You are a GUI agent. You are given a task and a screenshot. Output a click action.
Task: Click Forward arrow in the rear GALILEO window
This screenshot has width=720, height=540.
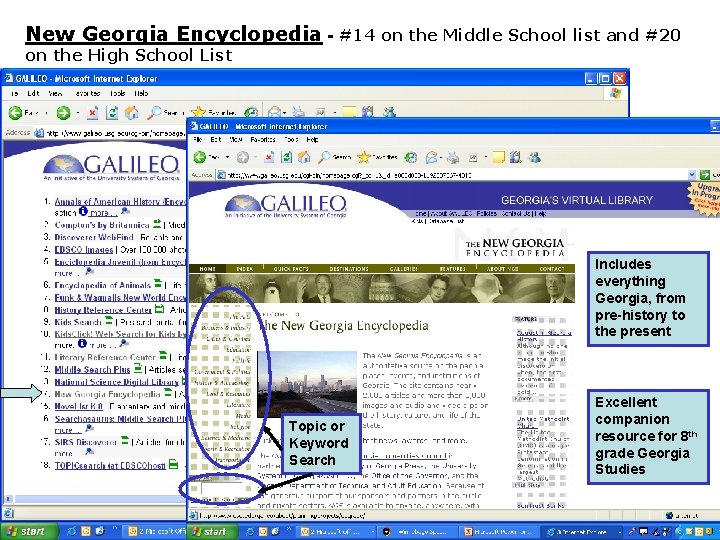63,112
